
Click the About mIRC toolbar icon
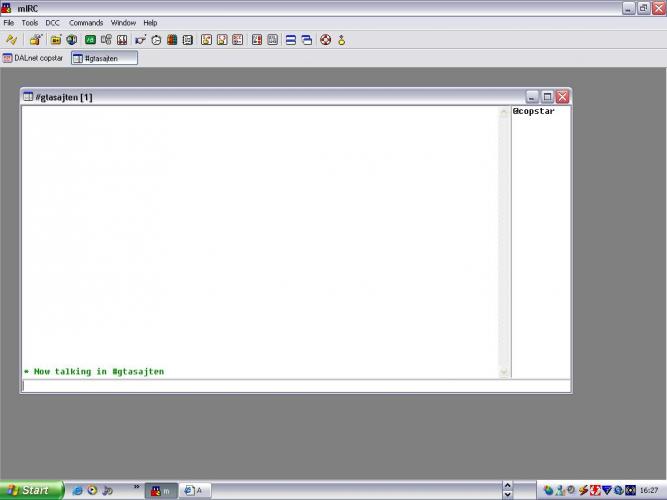pos(341,40)
